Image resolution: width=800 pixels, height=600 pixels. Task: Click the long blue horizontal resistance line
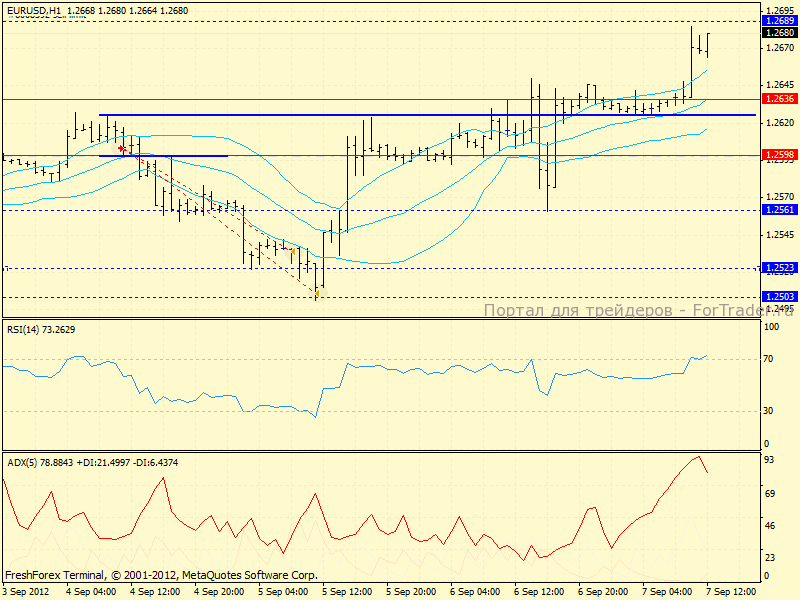pyautogui.click(x=400, y=115)
